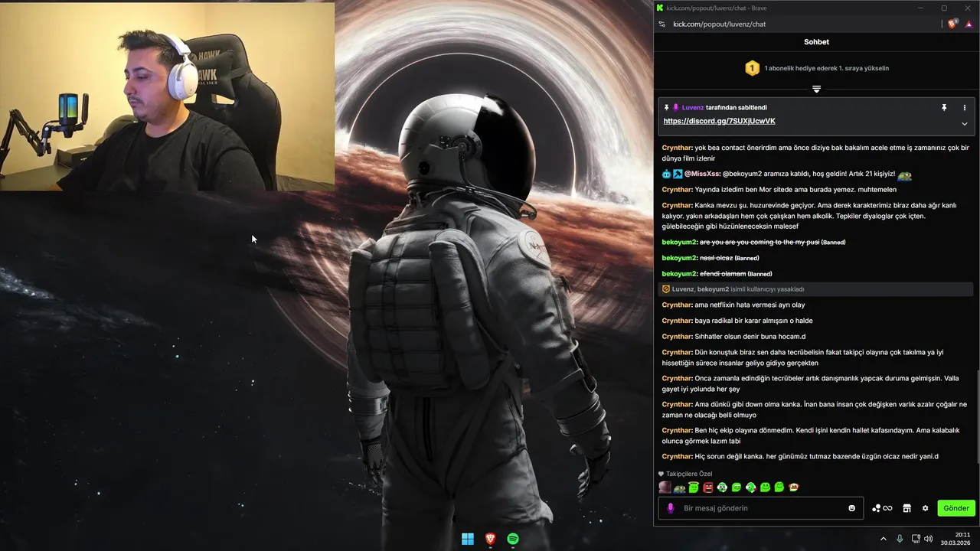The image size is (980, 551).
Task: Click bekoyum2 username beside 'efendi olamam'
Action: [x=680, y=273]
